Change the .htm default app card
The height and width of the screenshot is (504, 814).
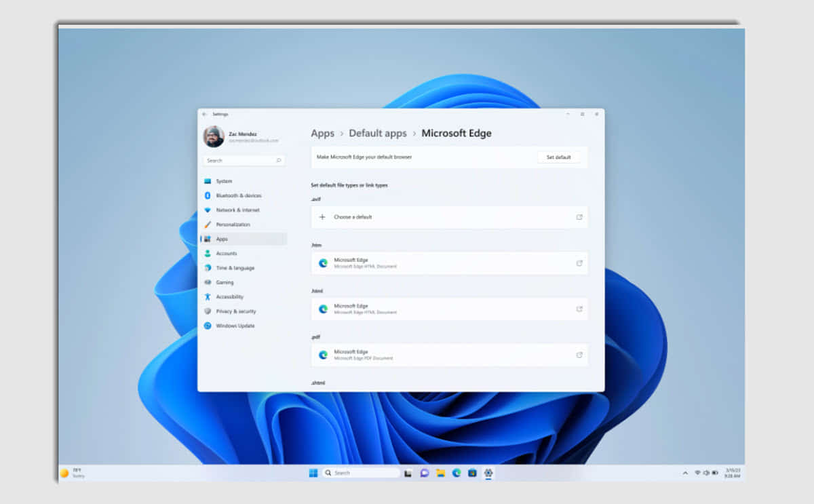449,263
